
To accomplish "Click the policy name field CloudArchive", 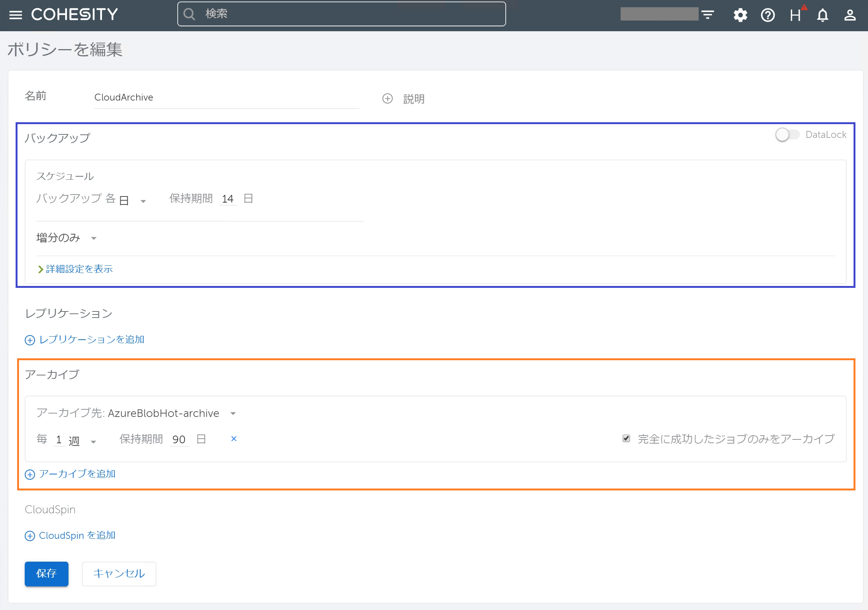I will coord(226,97).
